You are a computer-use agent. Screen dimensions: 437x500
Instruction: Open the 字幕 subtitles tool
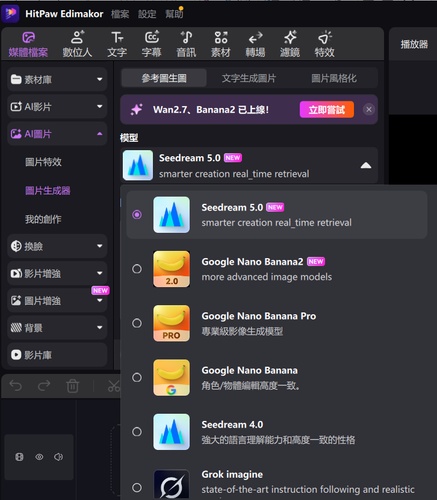(152, 44)
